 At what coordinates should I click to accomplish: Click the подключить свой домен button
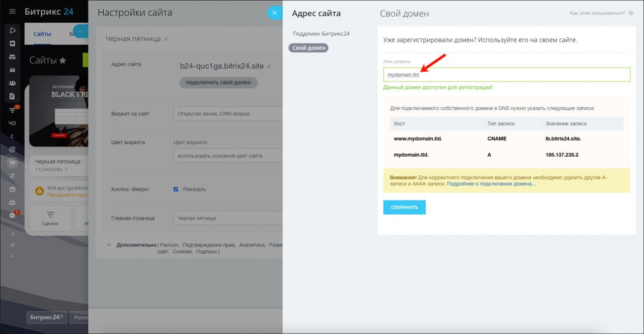coord(218,82)
